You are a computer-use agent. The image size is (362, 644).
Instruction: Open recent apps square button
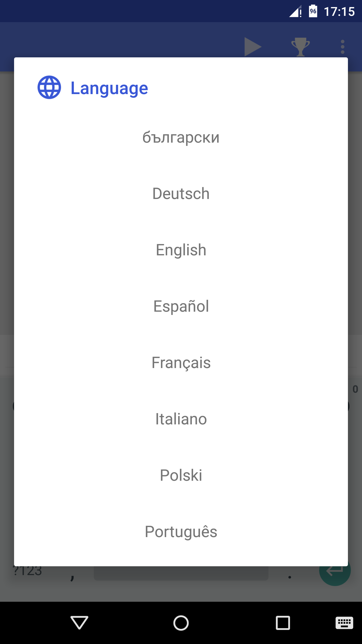tap(283, 623)
